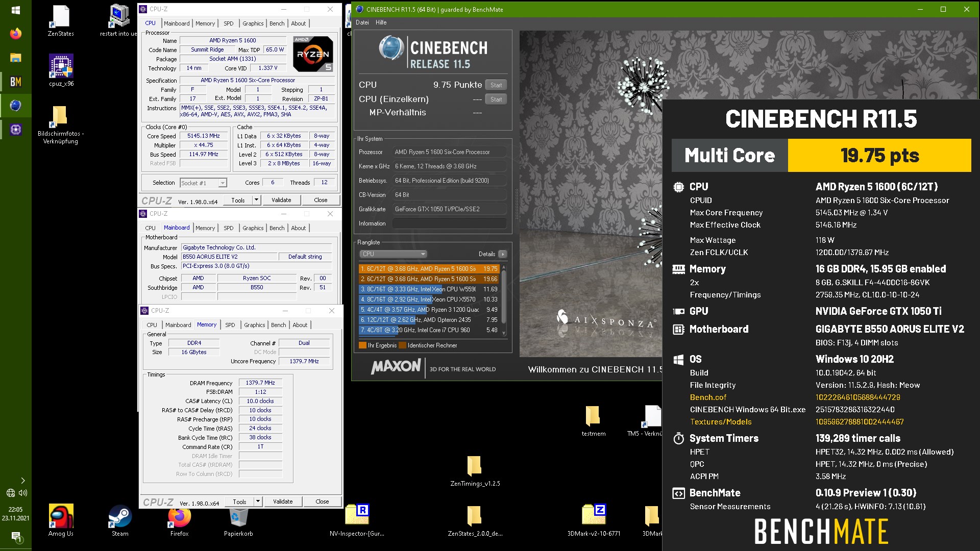The width and height of the screenshot is (980, 551).
Task: Select the Intel Core i7 960 ranking row
Action: (x=429, y=330)
